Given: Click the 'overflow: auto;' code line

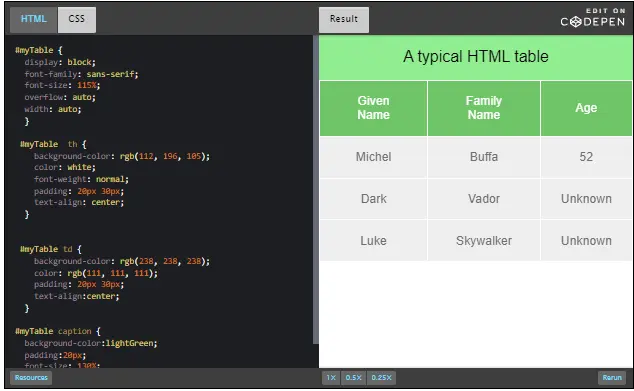Looking at the screenshot, I should (x=60, y=97).
